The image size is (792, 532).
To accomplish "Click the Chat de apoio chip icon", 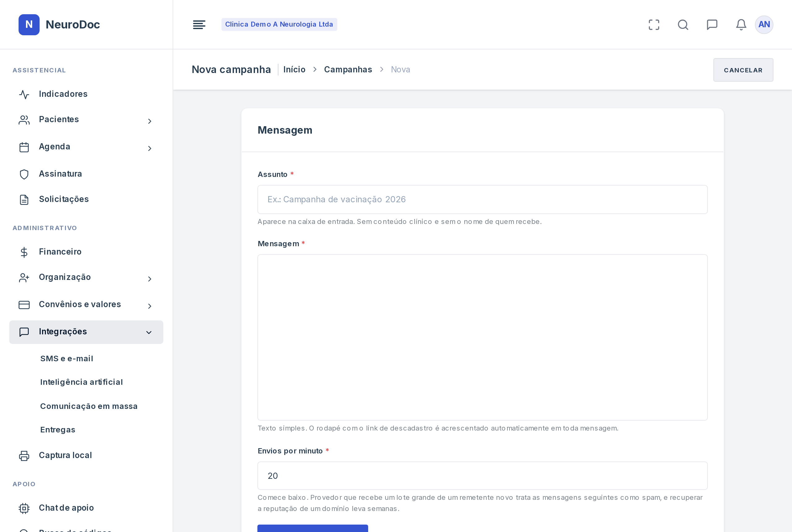I will coord(24,508).
